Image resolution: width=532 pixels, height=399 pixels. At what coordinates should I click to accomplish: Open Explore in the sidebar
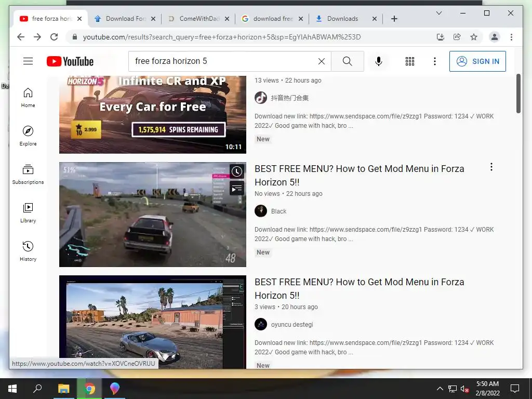[28, 136]
